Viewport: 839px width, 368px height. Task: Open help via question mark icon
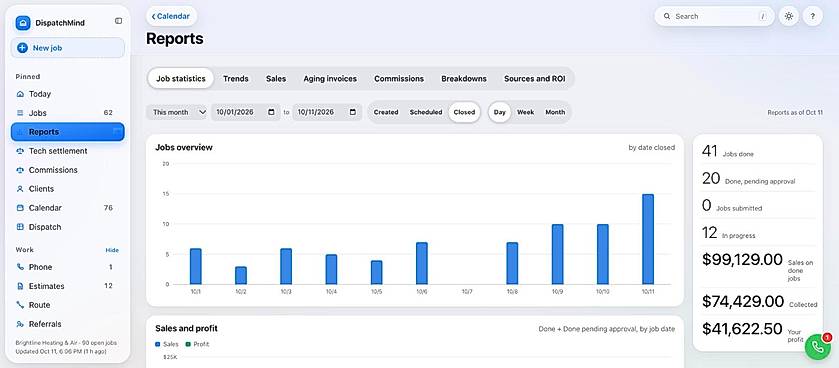coord(812,17)
